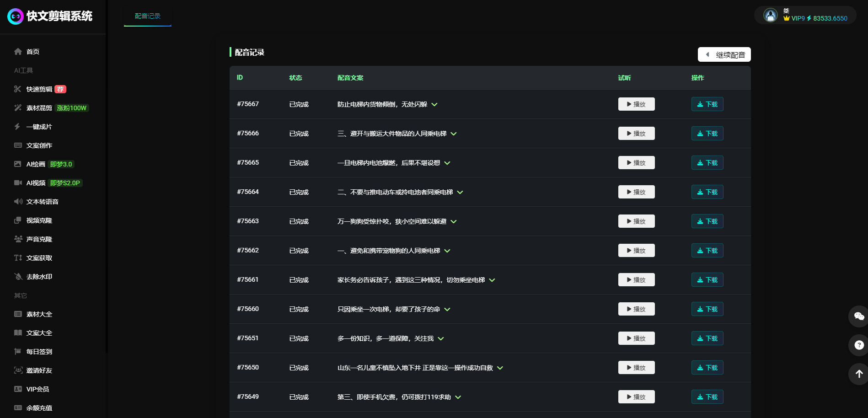Click the camera icon for AI视频
This screenshot has width=868, height=418.
[x=18, y=183]
